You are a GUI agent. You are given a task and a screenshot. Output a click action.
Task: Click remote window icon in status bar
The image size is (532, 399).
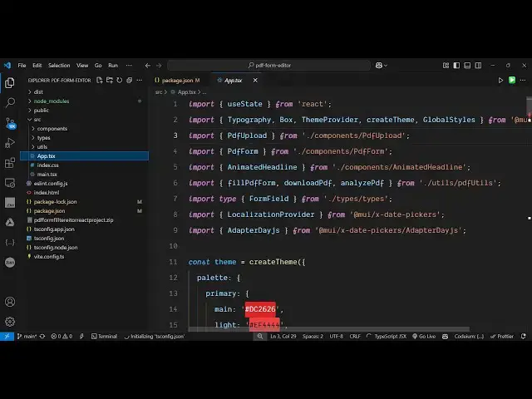pos(7,336)
